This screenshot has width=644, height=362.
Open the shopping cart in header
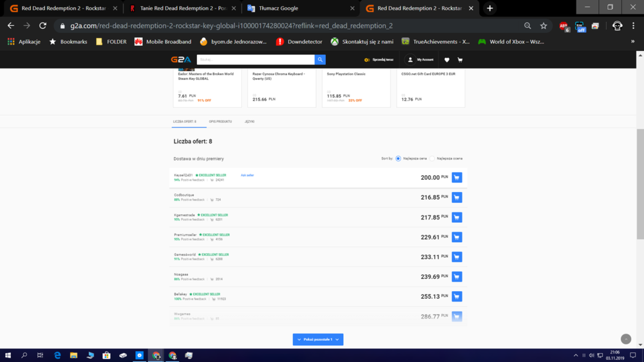pyautogui.click(x=460, y=60)
